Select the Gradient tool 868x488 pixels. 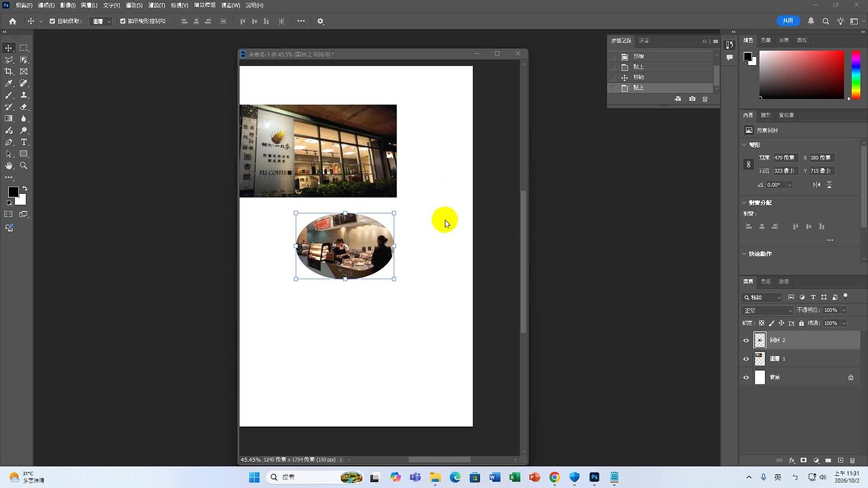pos(9,119)
